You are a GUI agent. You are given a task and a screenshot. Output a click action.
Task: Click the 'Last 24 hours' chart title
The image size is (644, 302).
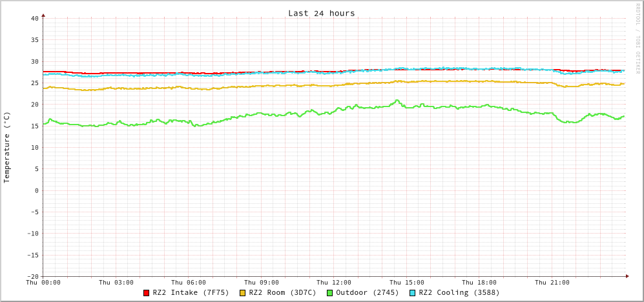pos(321,13)
